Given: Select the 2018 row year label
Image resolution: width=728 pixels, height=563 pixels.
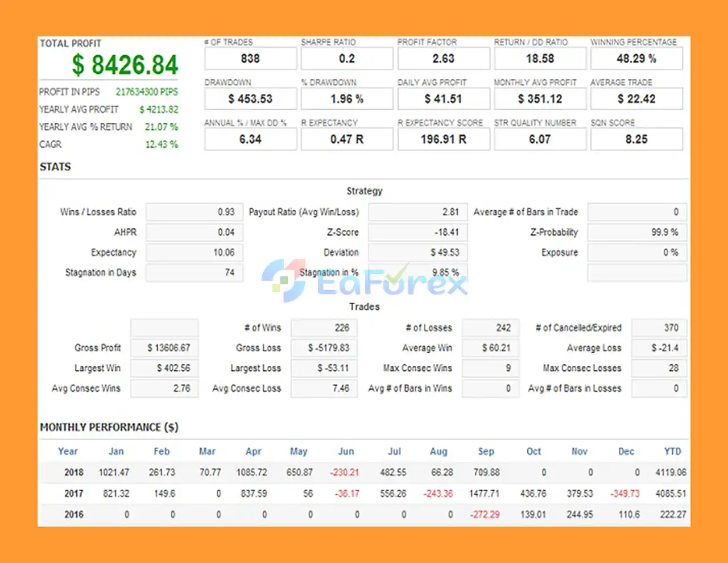Looking at the screenshot, I should [x=74, y=473].
